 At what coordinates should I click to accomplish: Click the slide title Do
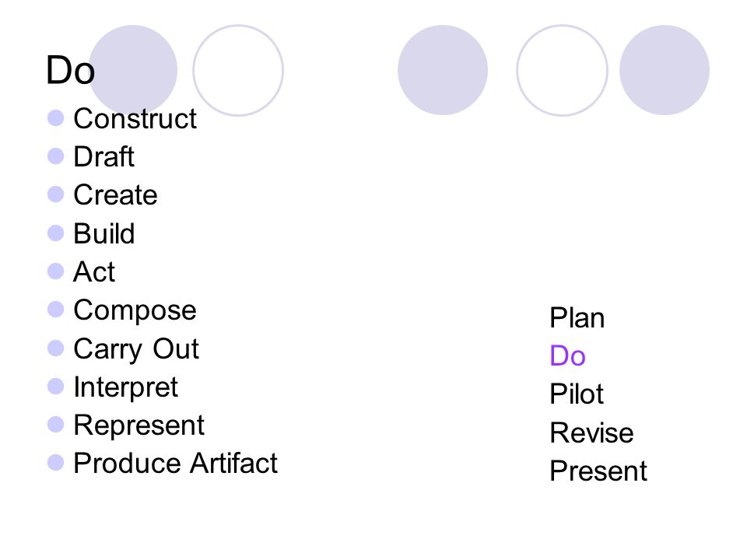tap(71, 71)
